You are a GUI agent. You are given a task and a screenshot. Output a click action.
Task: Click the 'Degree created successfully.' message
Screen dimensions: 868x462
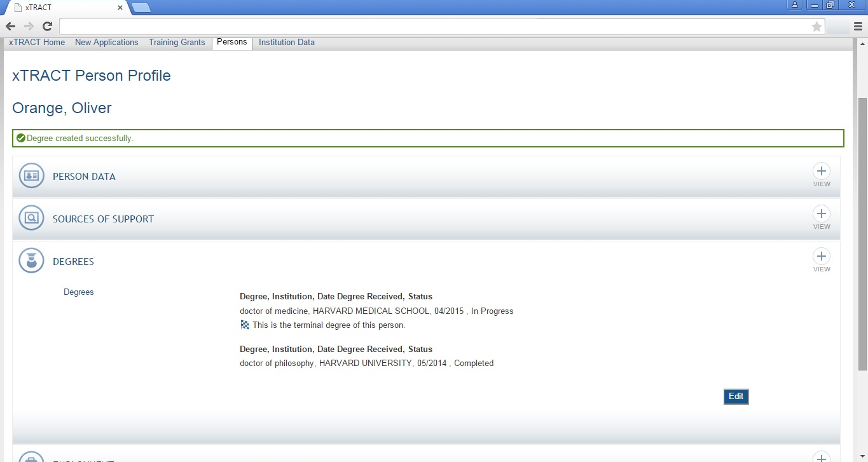click(80, 139)
